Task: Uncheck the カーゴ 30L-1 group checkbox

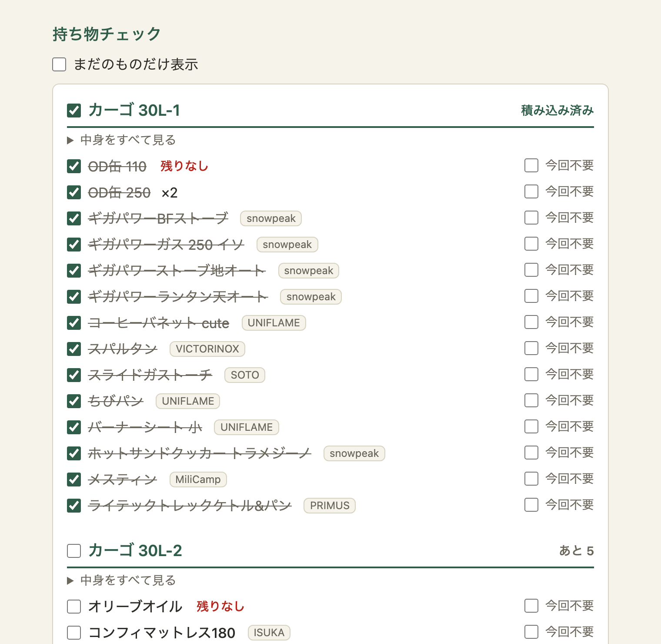Action: pyautogui.click(x=74, y=111)
